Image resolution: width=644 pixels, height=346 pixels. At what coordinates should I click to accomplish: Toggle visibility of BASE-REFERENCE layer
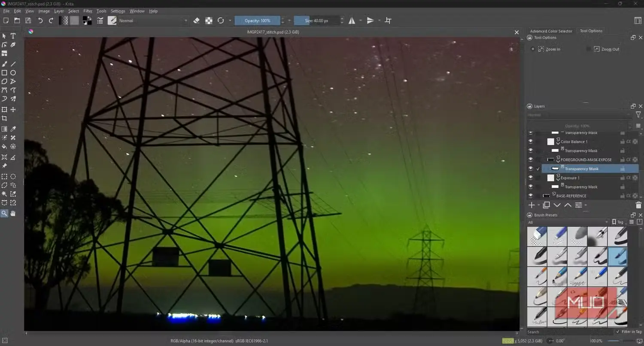point(530,196)
